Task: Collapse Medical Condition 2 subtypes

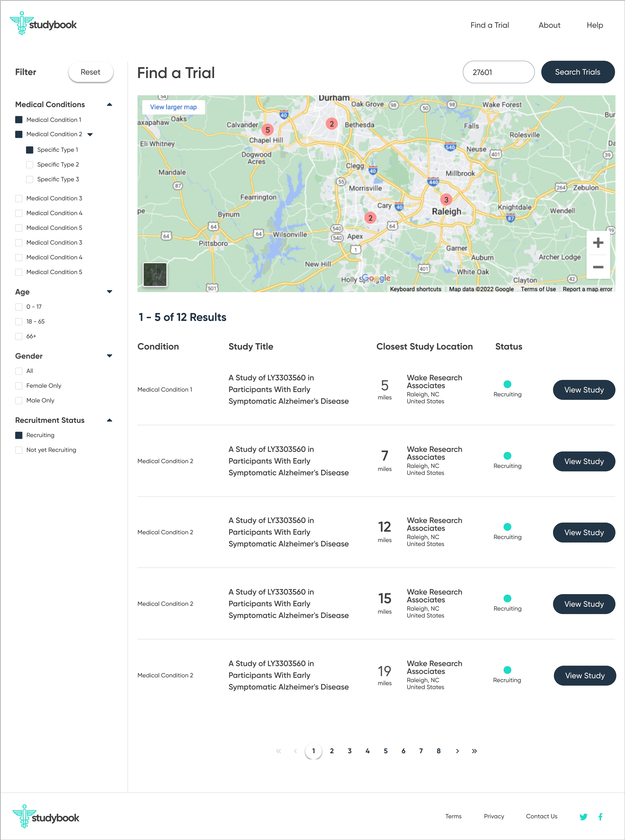Action: click(90, 134)
